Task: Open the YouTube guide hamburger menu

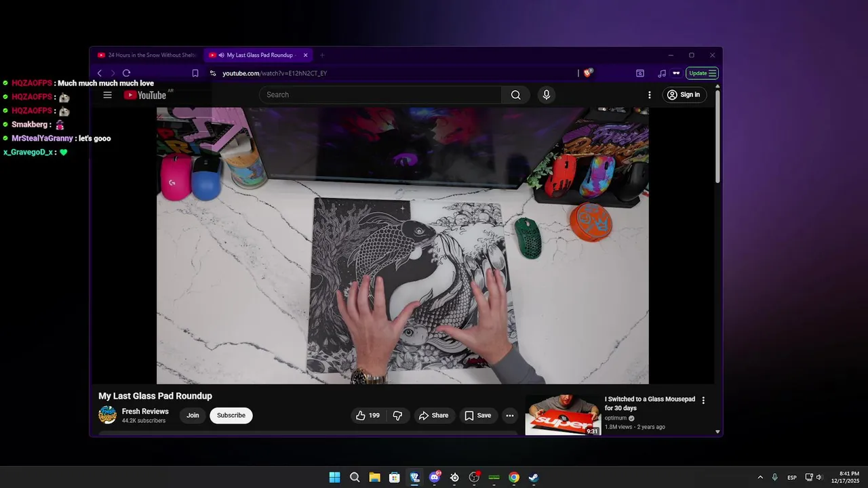Action: (x=107, y=95)
